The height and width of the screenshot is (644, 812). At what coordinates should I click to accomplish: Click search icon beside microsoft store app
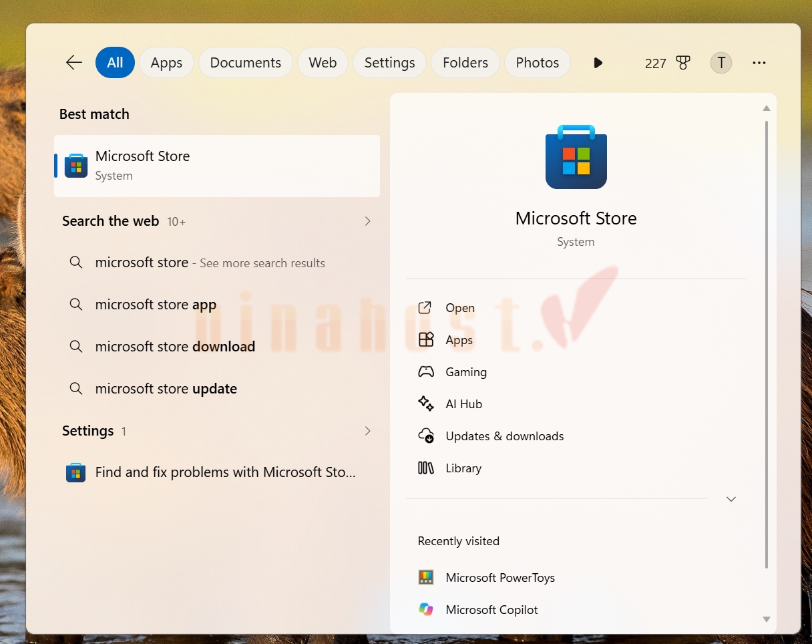[76, 305]
